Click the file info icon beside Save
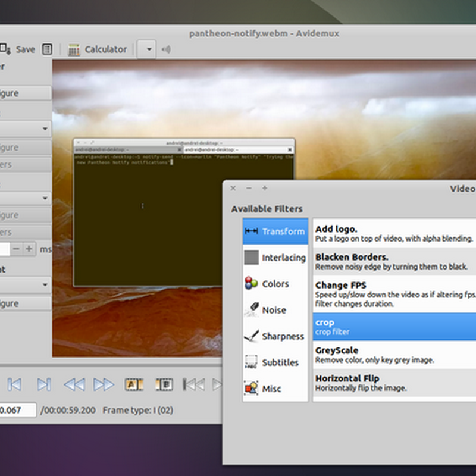The width and height of the screenshot is (476, 476). [47, 49]
